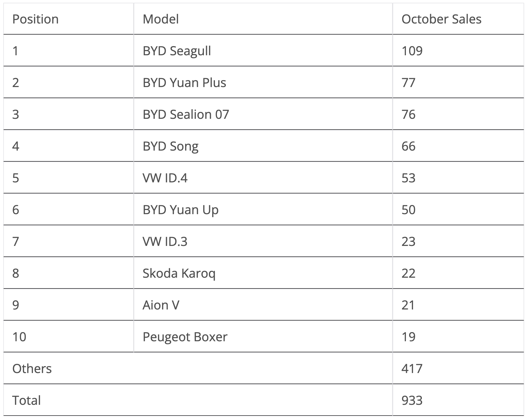Click the Others sales value 417

pos(412,369)
